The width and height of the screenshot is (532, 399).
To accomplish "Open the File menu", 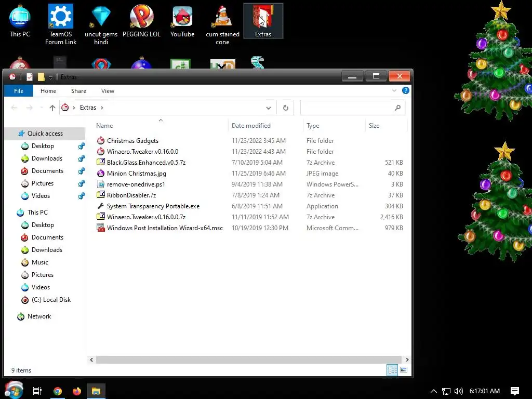I will point(19,91).
